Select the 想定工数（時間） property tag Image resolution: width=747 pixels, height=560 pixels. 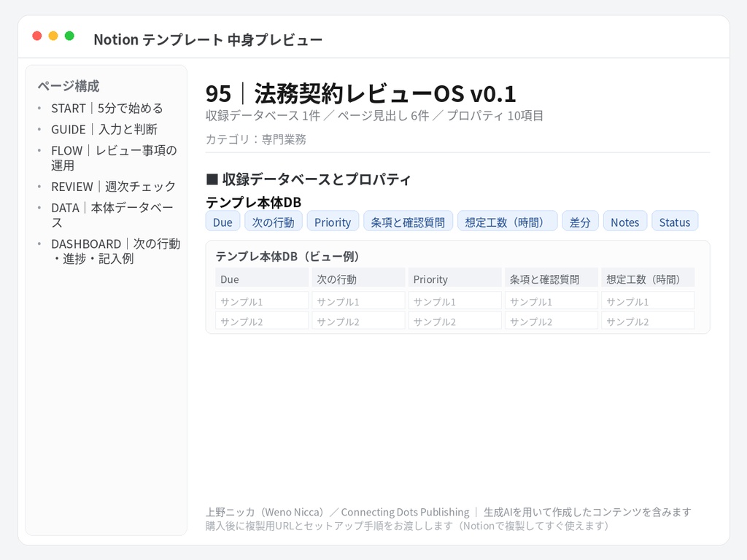point(508,222)
